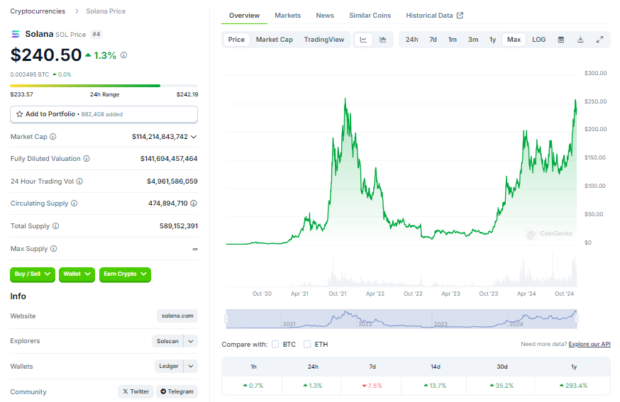620x402 pixels.
Task: Click the download chart data icon
Action: (580, 40)
